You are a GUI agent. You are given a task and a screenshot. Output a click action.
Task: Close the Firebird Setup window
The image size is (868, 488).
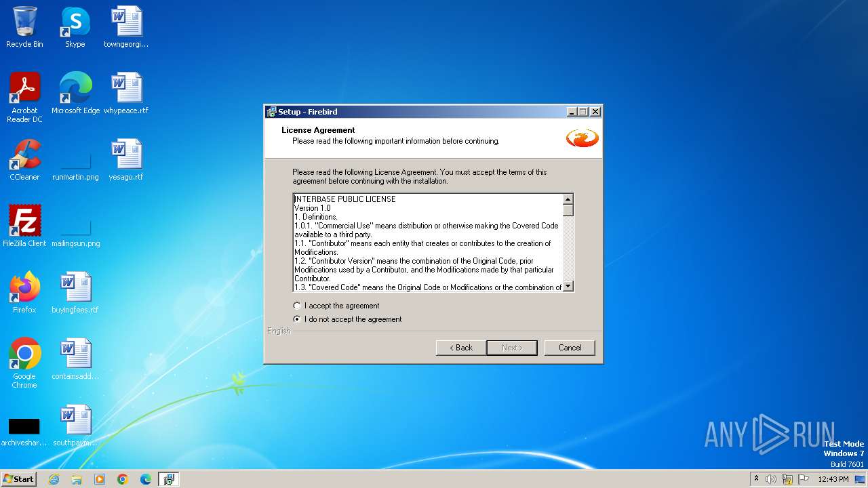click(x=595, y=112)
